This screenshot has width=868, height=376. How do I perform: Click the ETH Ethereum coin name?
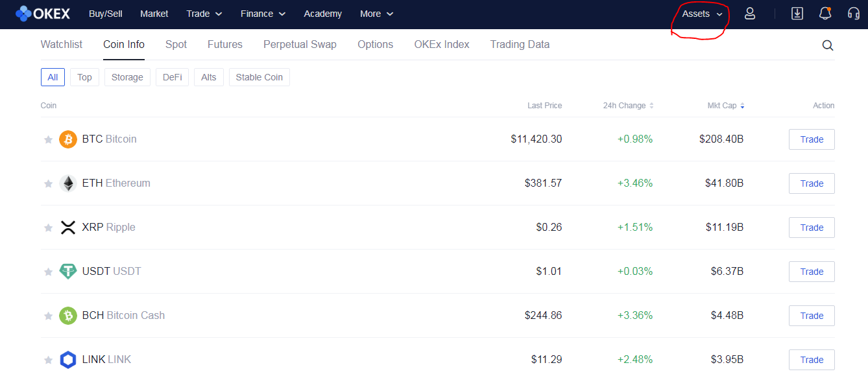pos(116,183)
